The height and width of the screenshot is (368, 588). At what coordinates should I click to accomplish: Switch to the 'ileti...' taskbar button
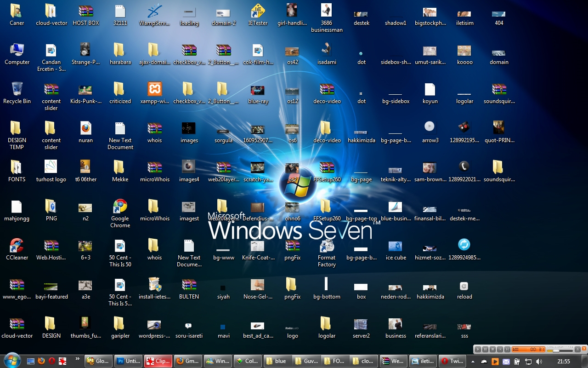(x=423, y=361)
